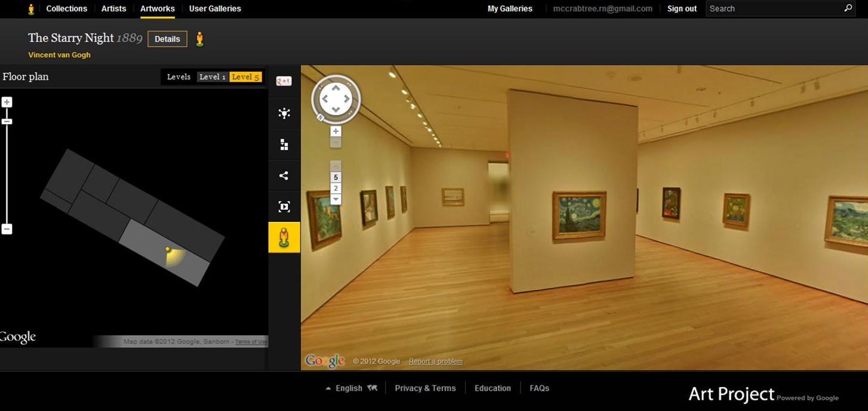Viewport: 868px width, 411px height.
Task: Go down a floor with the level arrow
Action: point(335,199)
